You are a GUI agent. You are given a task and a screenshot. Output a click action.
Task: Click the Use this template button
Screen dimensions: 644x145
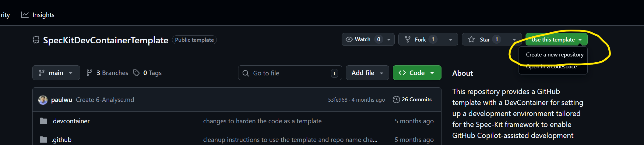pyautogui.click(x=556, y=40)
